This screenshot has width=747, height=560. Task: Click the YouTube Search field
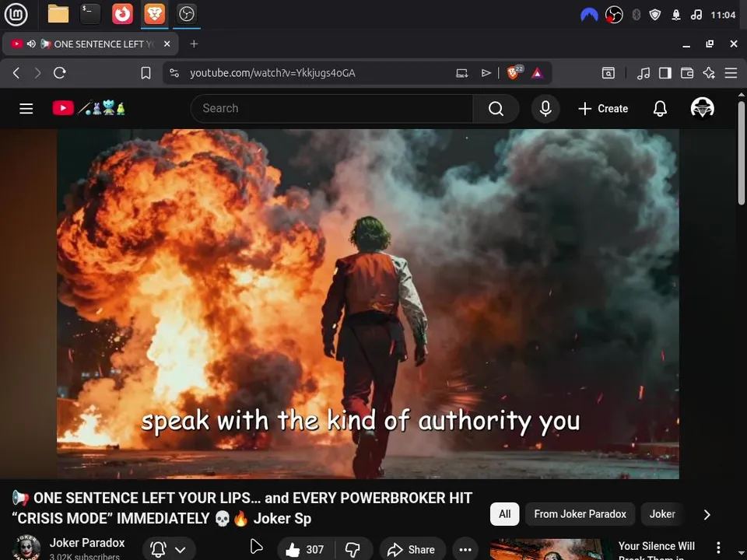(332, 109)
